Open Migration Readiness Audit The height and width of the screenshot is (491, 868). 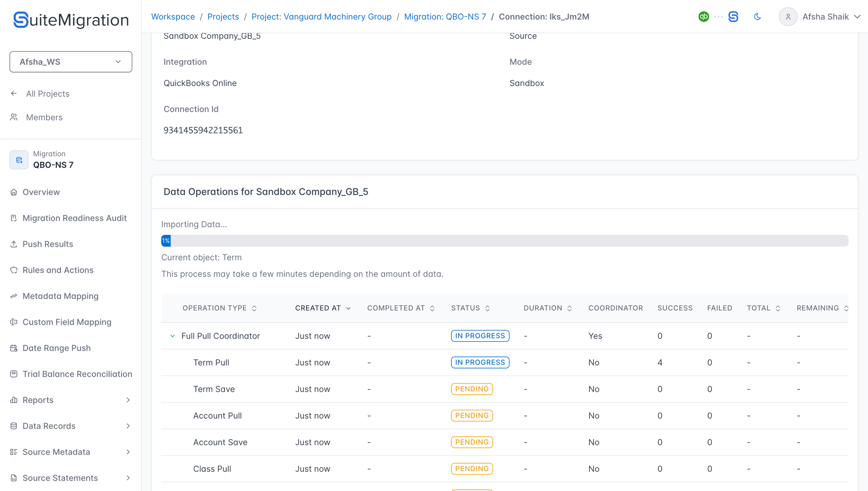click(x=74, y=218)
